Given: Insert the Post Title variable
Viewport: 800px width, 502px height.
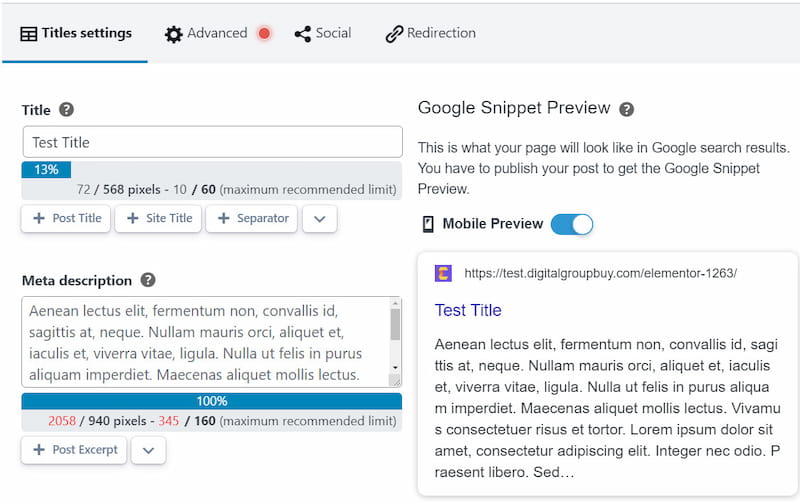Looking at the screenshot, I should tap(67, 218).
